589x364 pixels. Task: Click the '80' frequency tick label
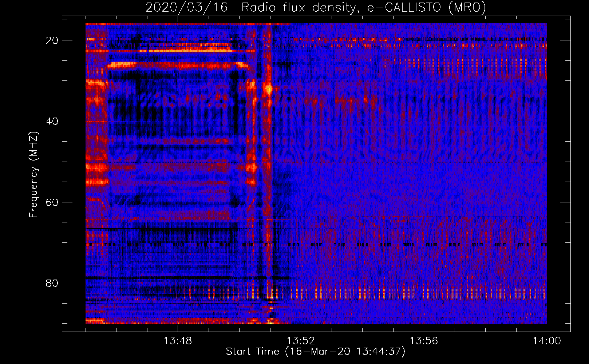[x=52, y=283]
